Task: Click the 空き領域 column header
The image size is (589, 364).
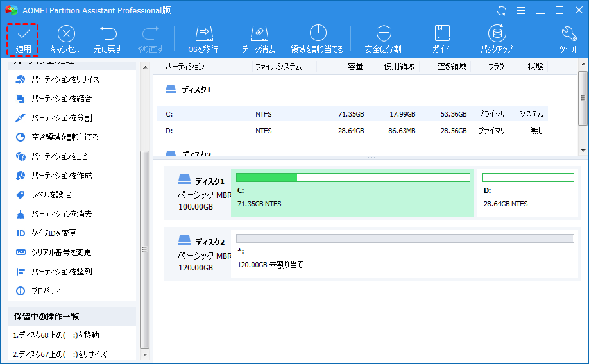Action: pos(451,67)
